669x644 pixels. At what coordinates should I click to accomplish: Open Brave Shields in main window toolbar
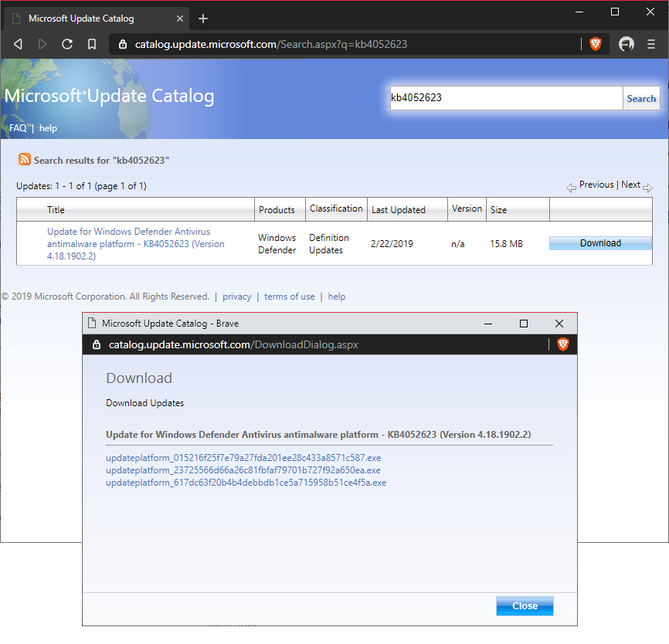point(595,43)
